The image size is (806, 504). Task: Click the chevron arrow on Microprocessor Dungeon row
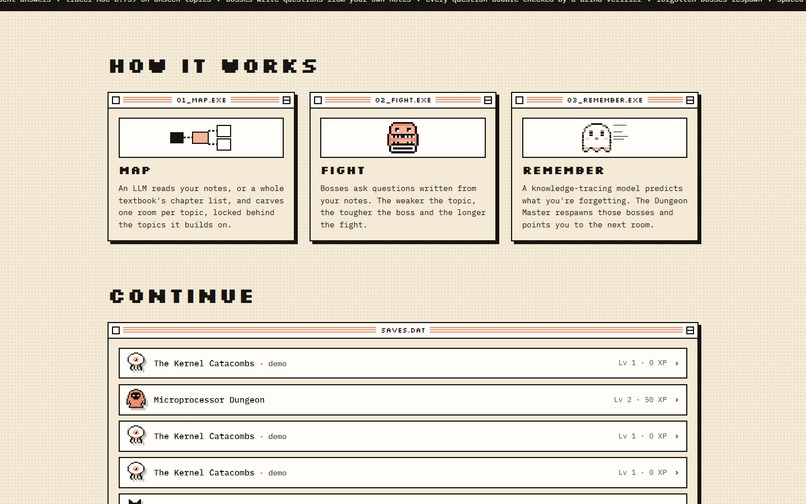[676, 400]
